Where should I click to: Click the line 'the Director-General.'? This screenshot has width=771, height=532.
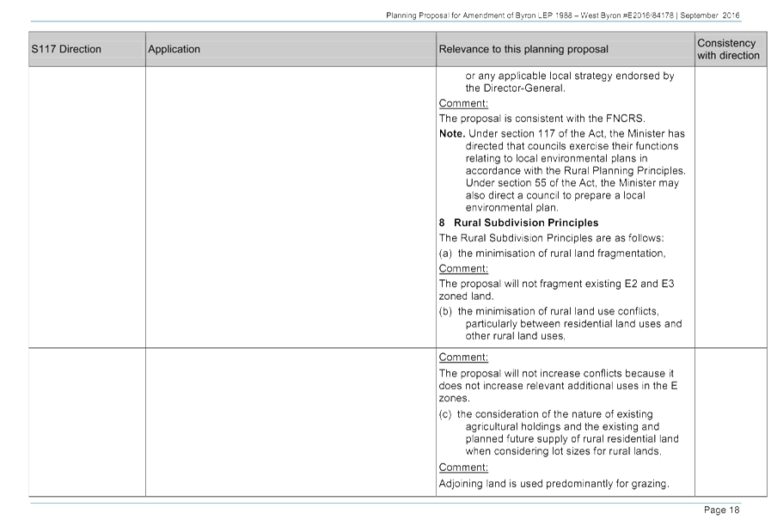coord(516,89)
